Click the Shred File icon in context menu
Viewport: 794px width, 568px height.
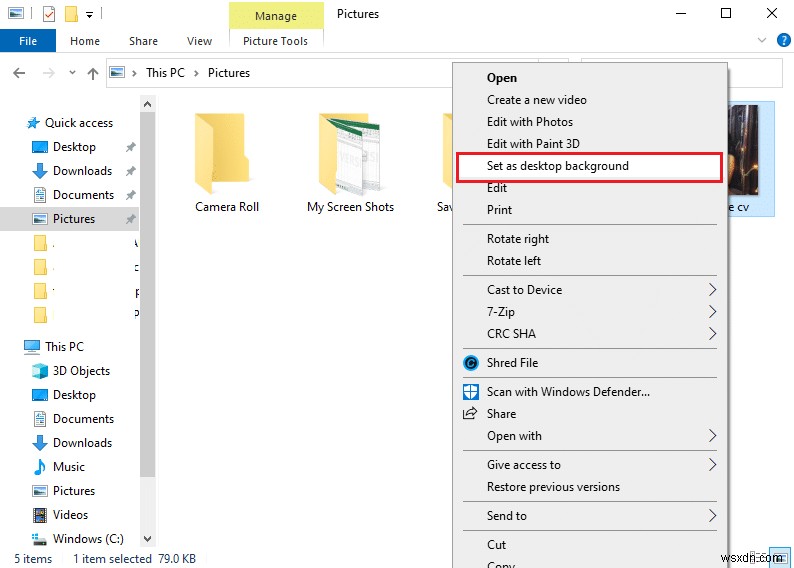(x=470, y=363)
